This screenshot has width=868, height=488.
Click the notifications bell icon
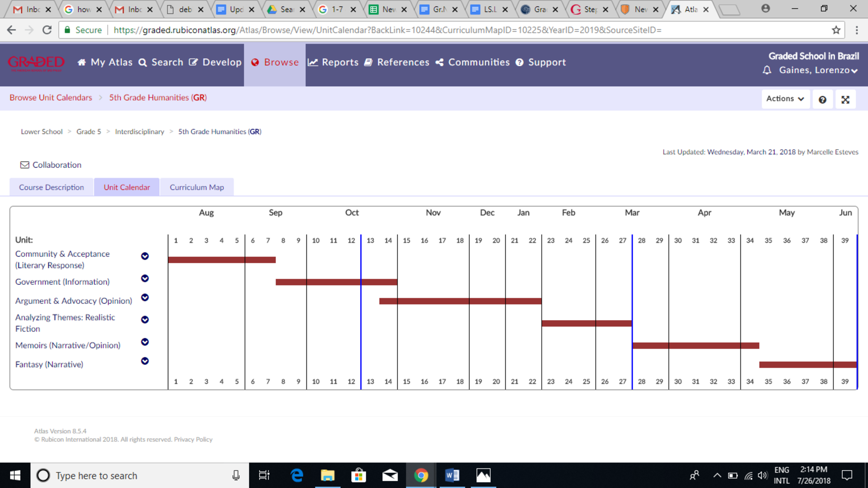[767, 70]
